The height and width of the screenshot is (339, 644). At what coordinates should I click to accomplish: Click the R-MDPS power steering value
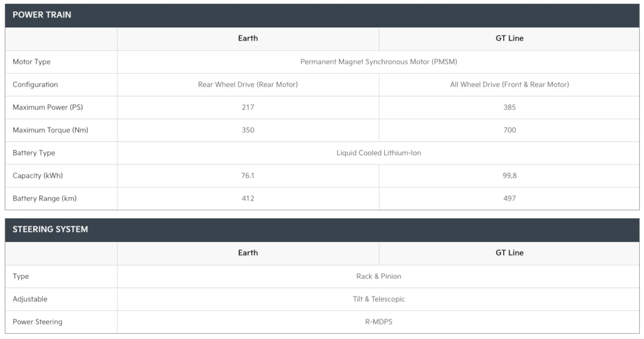tap(378, 322)
